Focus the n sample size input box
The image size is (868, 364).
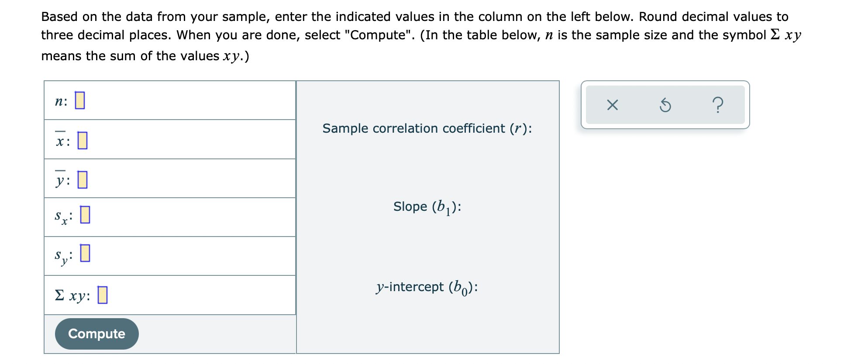[x=80, y=100]
